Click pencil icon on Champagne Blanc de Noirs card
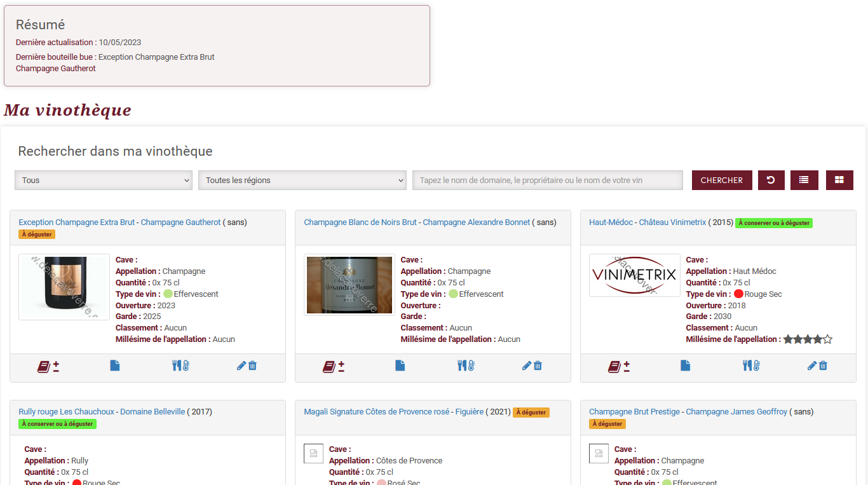Image resolution: width=868 pixels, height=485 pixels. (x=527, y=365)
